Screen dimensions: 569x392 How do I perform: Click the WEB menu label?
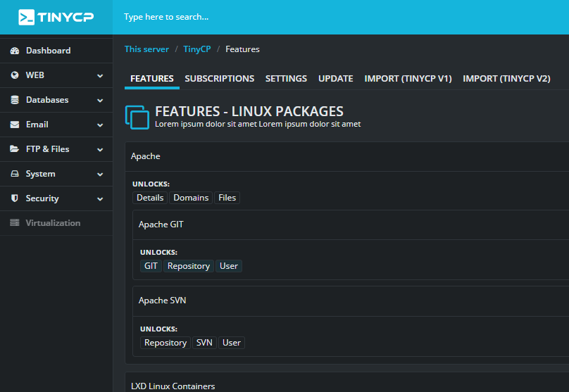[35, 75]
